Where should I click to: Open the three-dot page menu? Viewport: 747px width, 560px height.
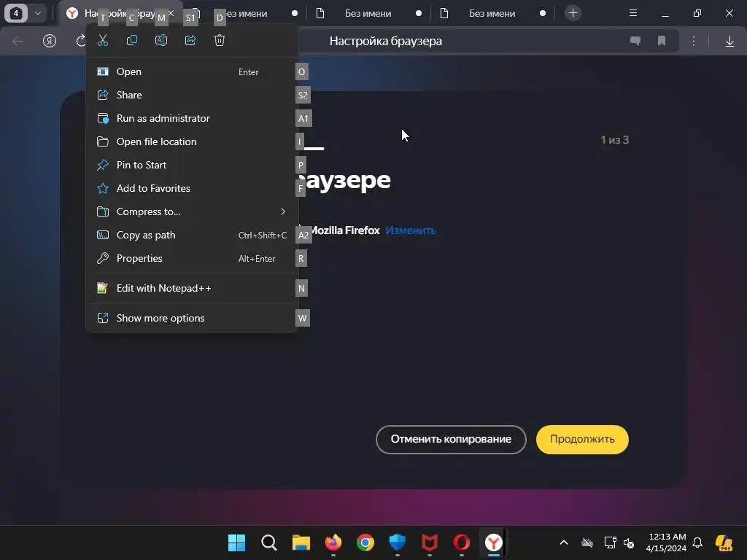coord(694,42)
